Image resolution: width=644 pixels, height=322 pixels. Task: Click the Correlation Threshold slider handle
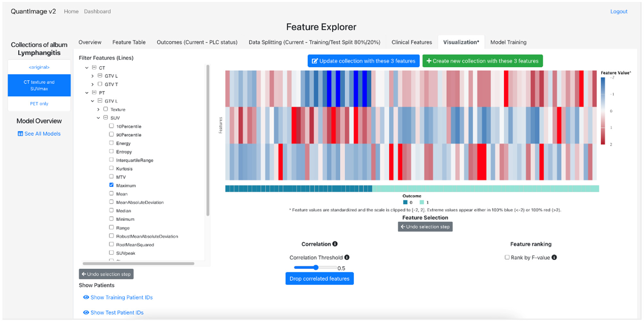coord(316,267)
